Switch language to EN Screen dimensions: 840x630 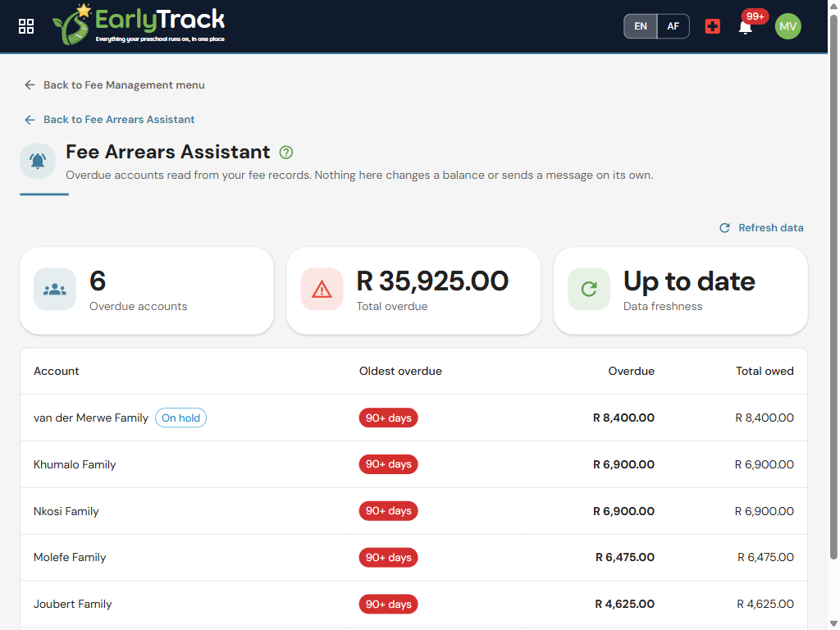coord(640,26)
